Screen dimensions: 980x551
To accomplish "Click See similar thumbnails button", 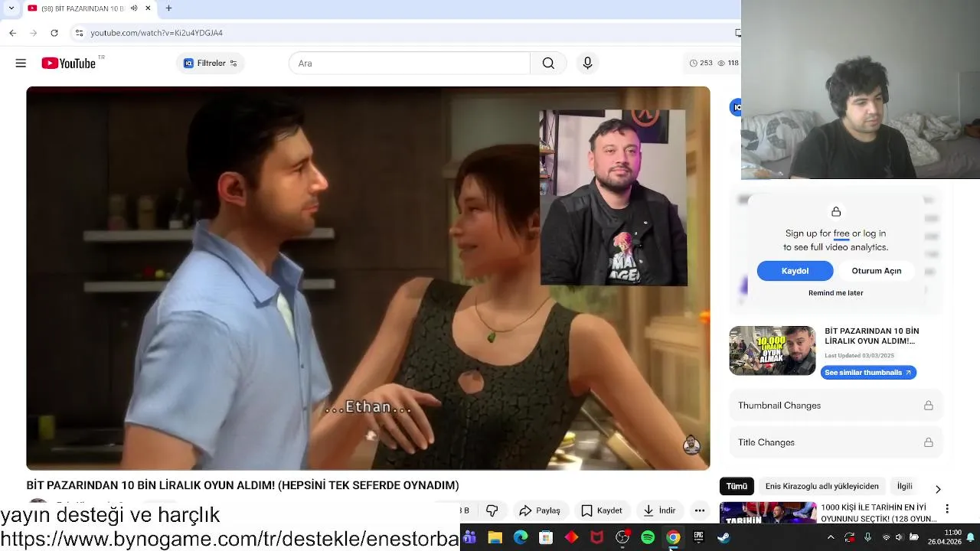I will click(x=868, y=373).
